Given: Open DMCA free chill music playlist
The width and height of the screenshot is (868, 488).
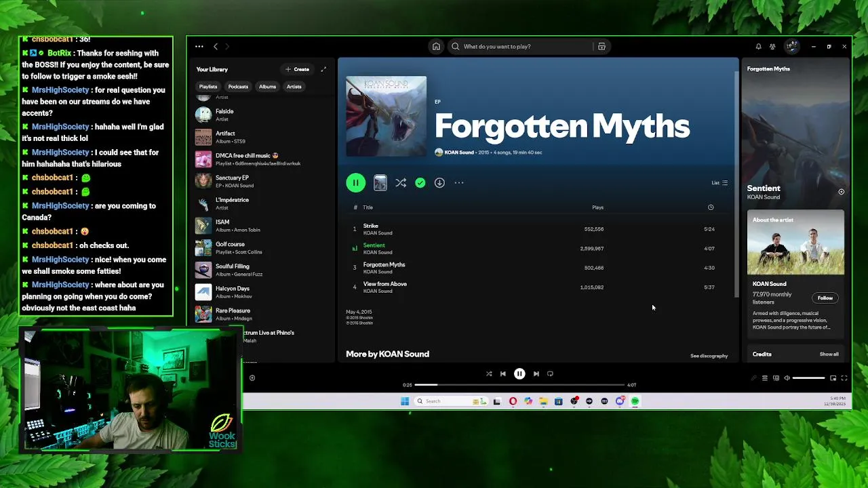Looking at the screenshot, I should (261, 159).
